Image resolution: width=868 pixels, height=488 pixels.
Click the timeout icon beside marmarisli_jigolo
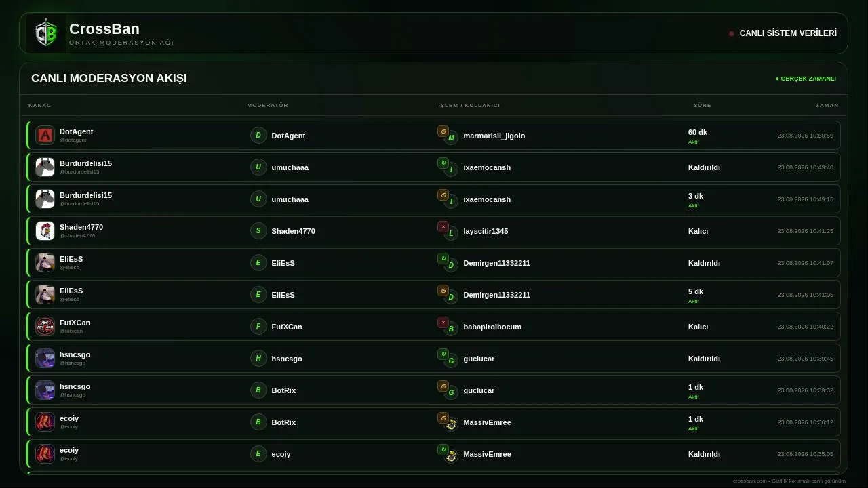[443, 131]
